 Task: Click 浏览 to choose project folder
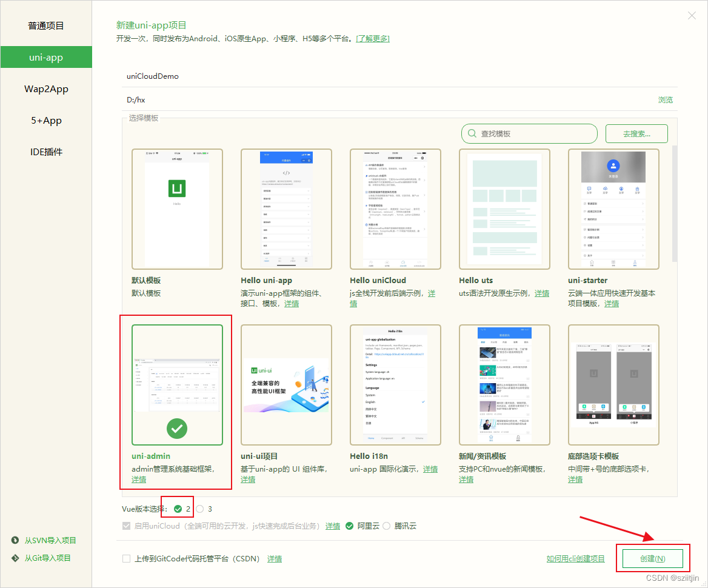coord(665,100)
